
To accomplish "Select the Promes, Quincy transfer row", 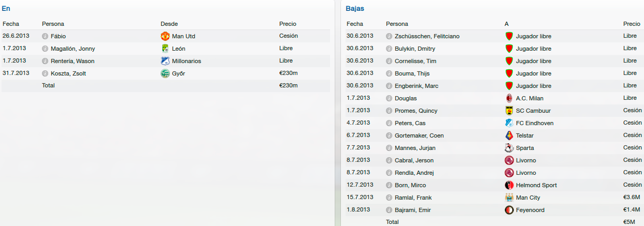I will click(494, 111).
